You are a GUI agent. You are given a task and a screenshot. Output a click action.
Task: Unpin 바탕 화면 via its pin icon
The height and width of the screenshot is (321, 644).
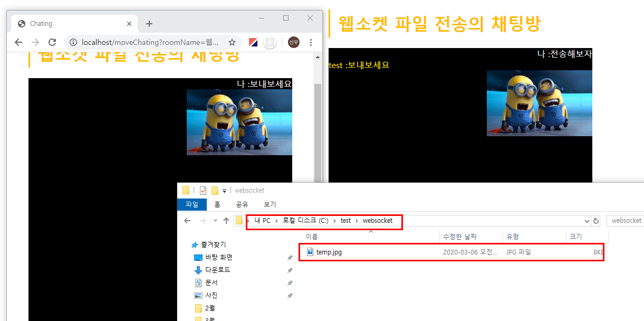click(290, 258)
